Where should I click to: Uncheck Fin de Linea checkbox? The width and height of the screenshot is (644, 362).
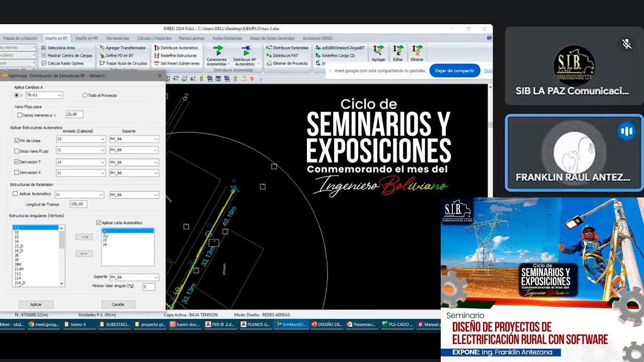(17, 140)
